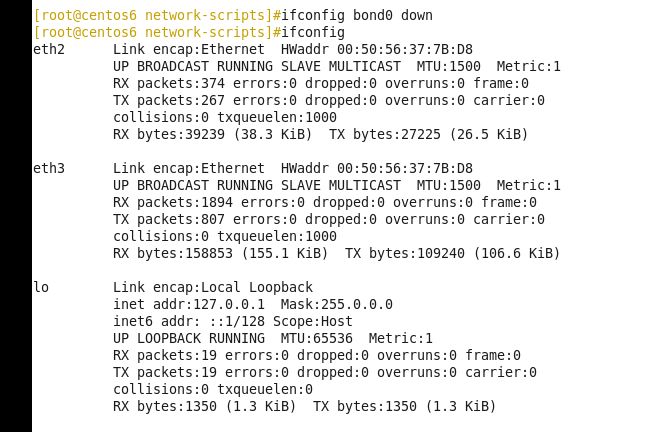This screenshot has height=432, width=647.
Task: Click the 'inet addr:127.0.0.1' text
Action: click(189, 304)
